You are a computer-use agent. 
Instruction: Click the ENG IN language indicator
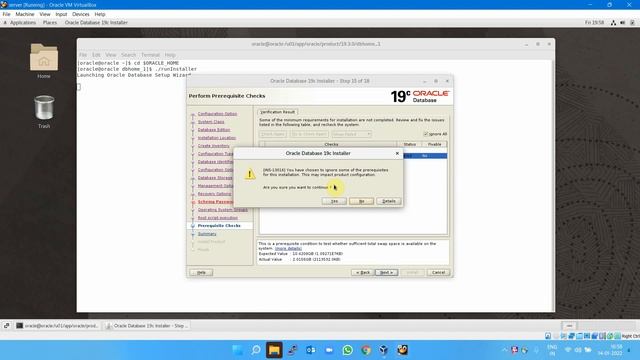[552, 350]
